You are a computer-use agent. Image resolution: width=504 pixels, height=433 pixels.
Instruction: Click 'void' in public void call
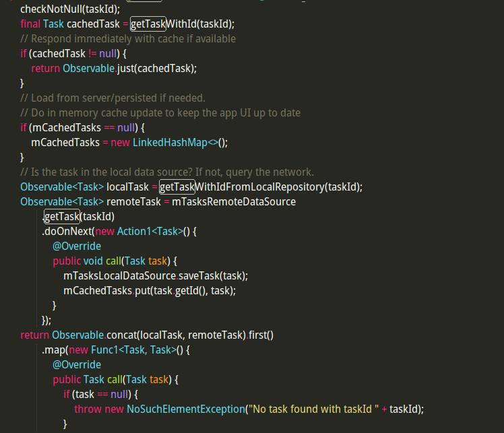[93, 261]
